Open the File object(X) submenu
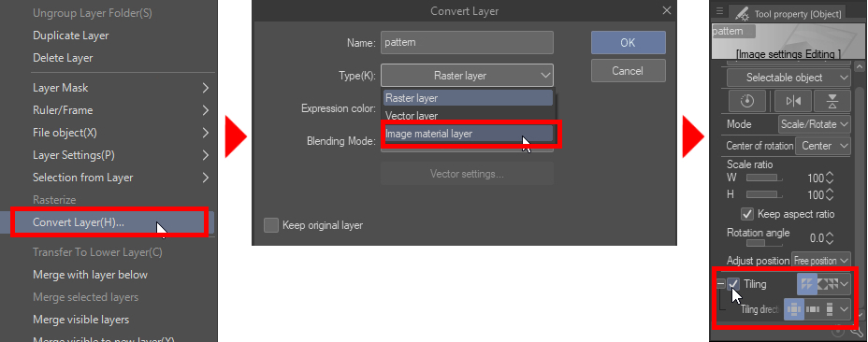Image resolution: width=868 pixels, height=342 pixels. (122, 133)
